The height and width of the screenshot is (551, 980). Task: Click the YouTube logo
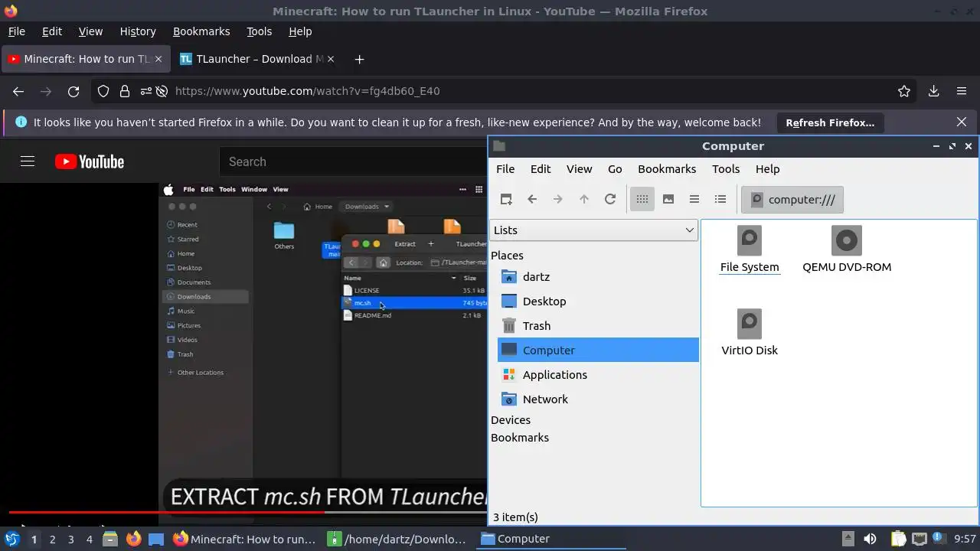(90, 161)
